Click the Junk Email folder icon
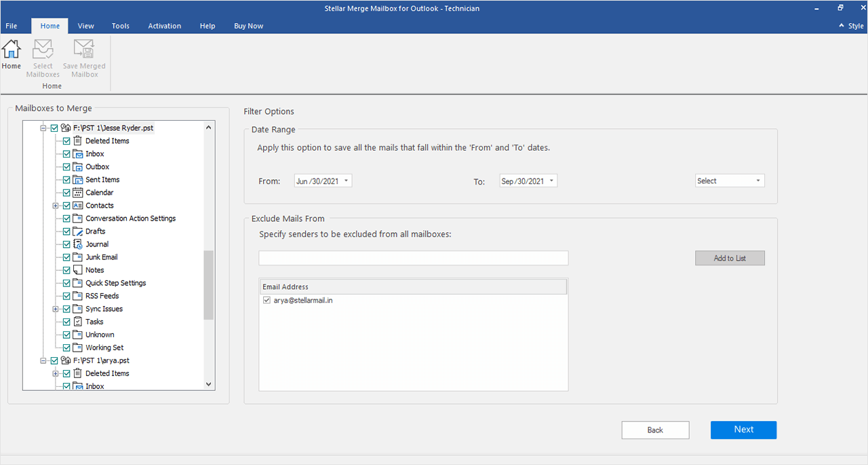Viewport: 868px width, 465px height. pos(78,257)
